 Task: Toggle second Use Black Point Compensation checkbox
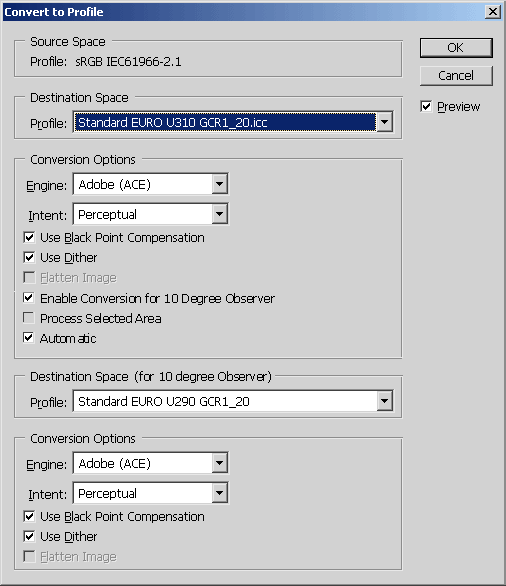pos(29,516)
